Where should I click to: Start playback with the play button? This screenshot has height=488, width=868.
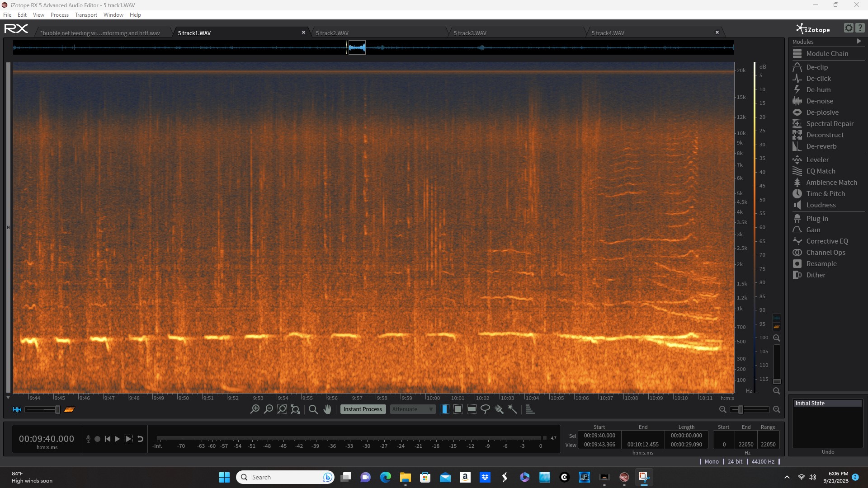coord(118,439)
